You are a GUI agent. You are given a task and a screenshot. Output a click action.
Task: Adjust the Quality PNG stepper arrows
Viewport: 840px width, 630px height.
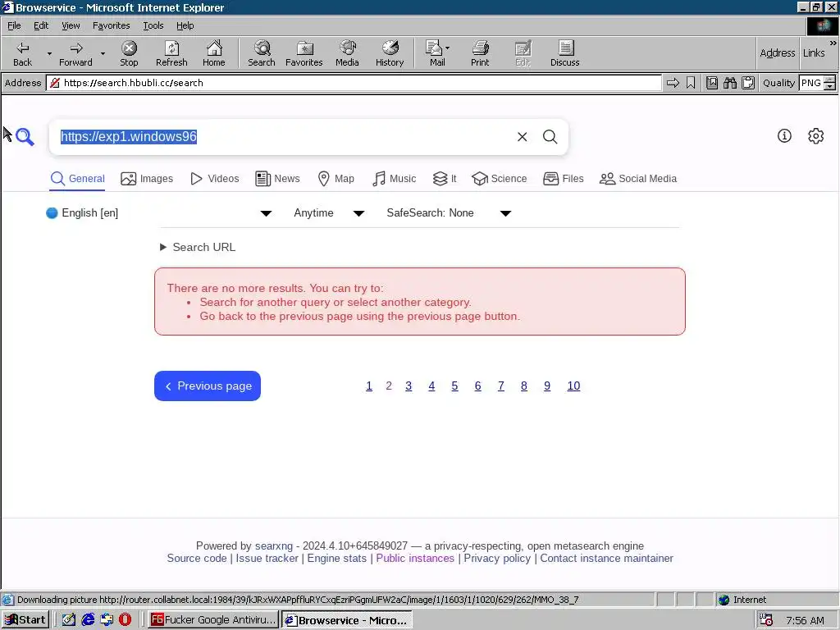[830, 83]
